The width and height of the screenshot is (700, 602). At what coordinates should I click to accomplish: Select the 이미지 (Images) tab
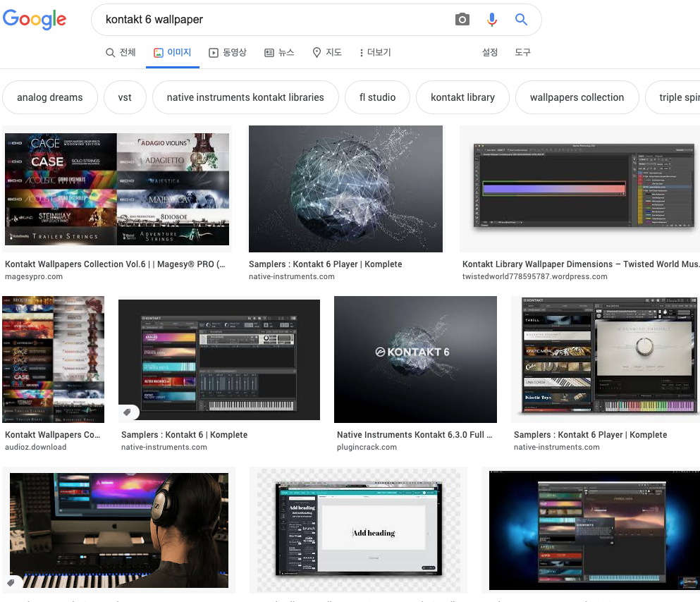coord(172,53)
